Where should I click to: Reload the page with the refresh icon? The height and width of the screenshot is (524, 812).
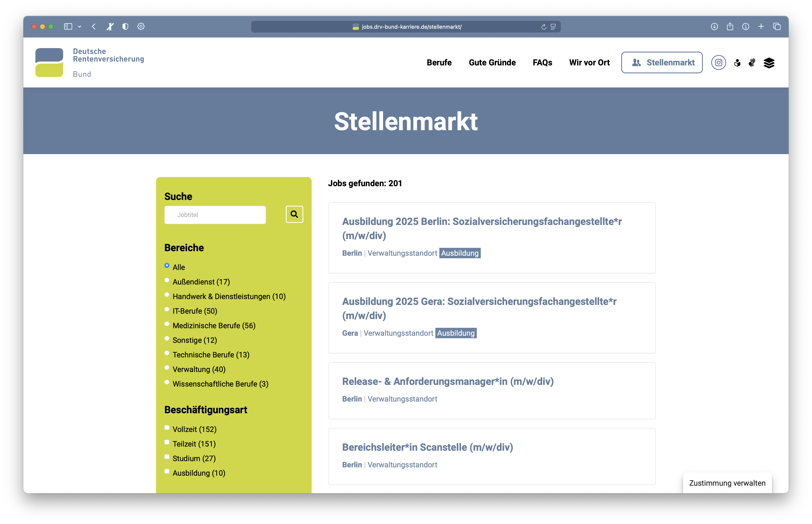tap(543, 27)
